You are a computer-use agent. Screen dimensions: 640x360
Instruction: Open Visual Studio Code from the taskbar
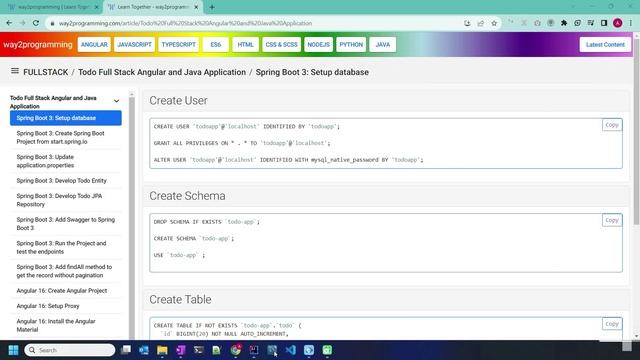291,350
